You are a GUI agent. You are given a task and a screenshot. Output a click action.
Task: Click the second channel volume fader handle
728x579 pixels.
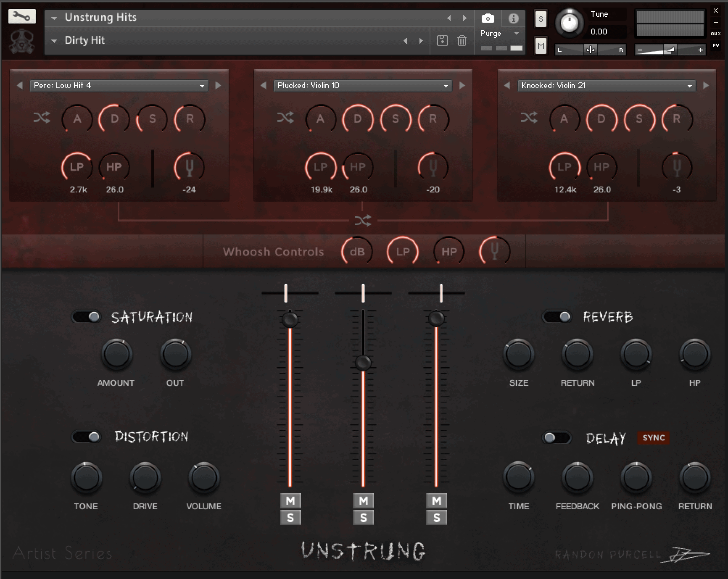[x=363, y=363]
